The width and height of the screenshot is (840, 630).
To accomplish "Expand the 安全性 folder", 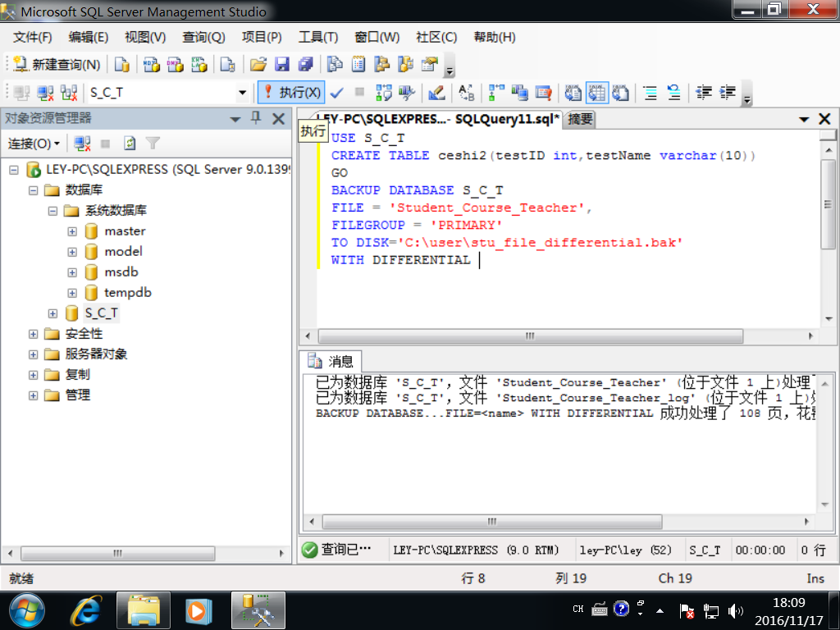I will point(33,335).
